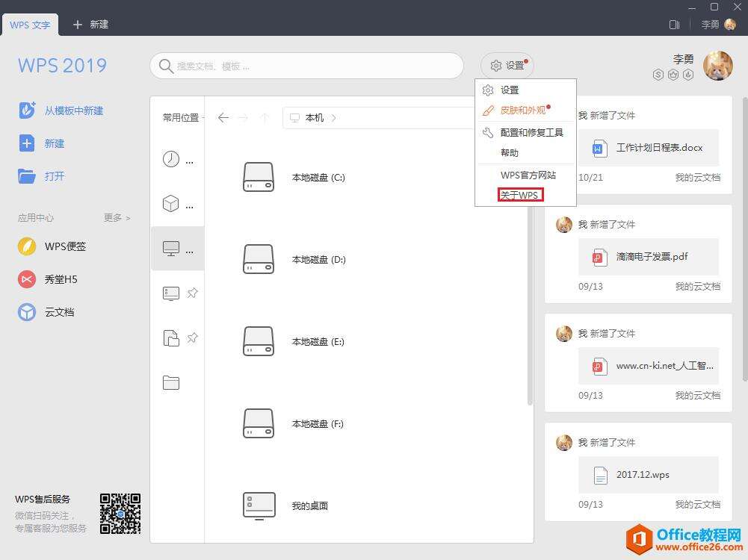
Task: Expand breadcrumb chevron after 本机
Action: (x=333, y=118)
